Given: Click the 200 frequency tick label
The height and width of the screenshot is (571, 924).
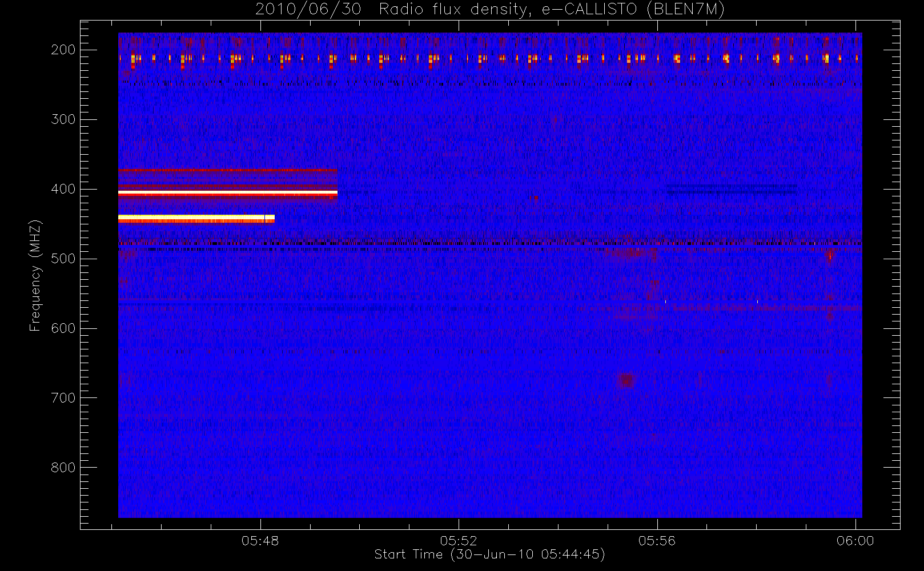Looking at the screenshot, I should [63, 50].
